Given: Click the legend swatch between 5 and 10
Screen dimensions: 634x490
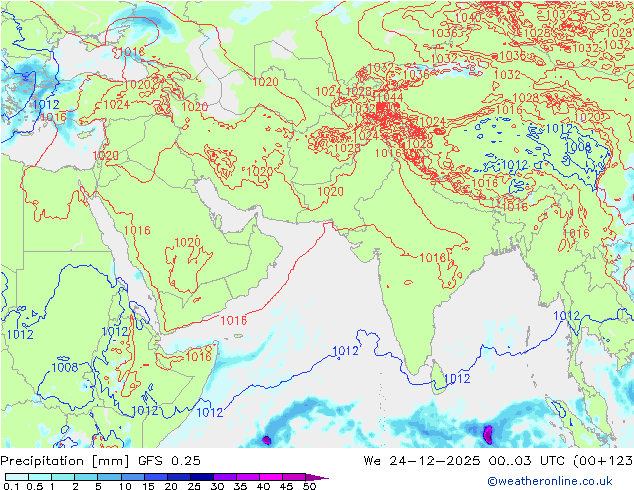Looking at the screenshot, I should (109, 477).
